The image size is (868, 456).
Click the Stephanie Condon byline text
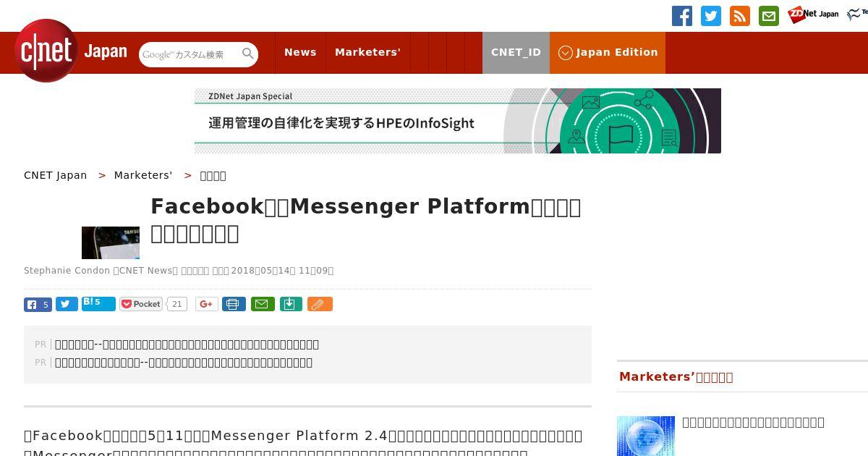[x=179, y=271]
